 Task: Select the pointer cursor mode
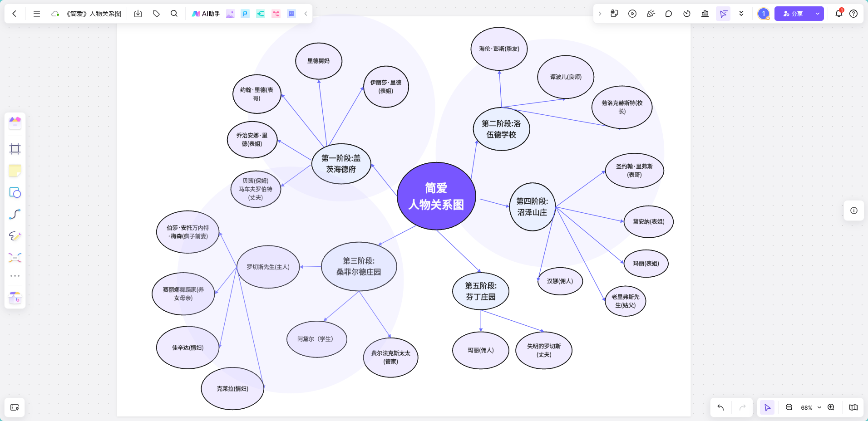tap(767, 407)
